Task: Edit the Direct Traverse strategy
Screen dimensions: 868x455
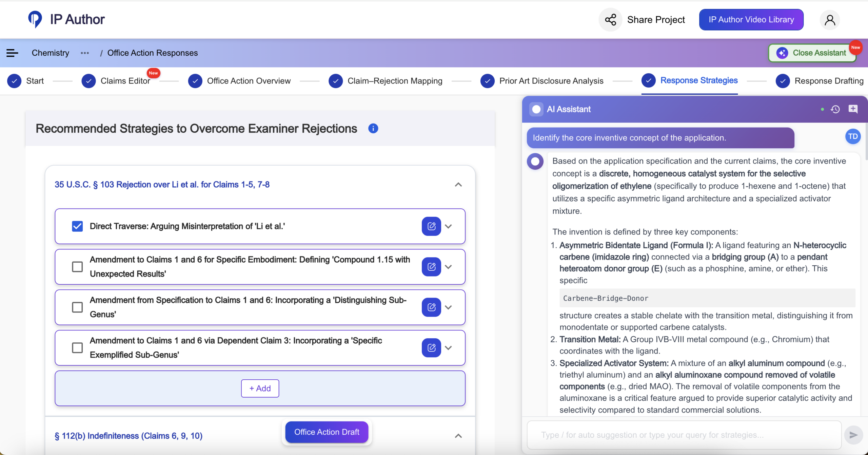Action: point(431,226)
